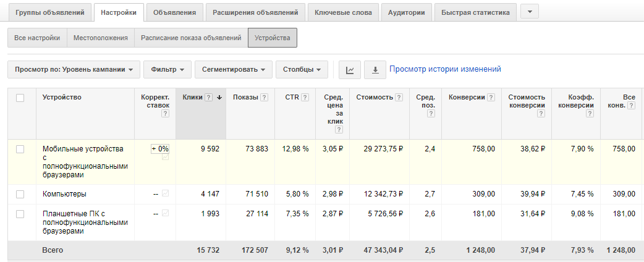Open Быстрая статистика tab
The height and width of the screenshot is (262, 644).
pyautogui.click(x=476, y=12)
